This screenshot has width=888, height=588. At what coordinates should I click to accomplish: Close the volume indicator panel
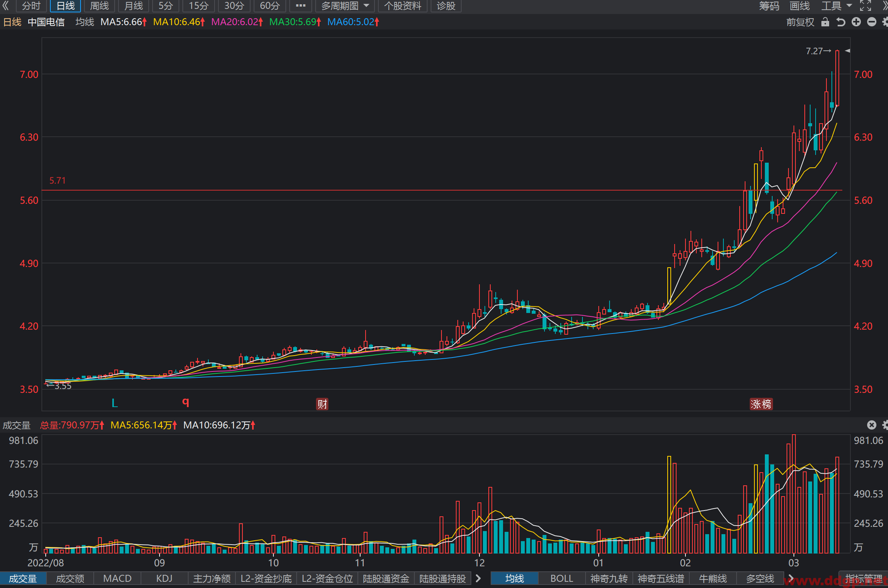[x=871, y=425]
